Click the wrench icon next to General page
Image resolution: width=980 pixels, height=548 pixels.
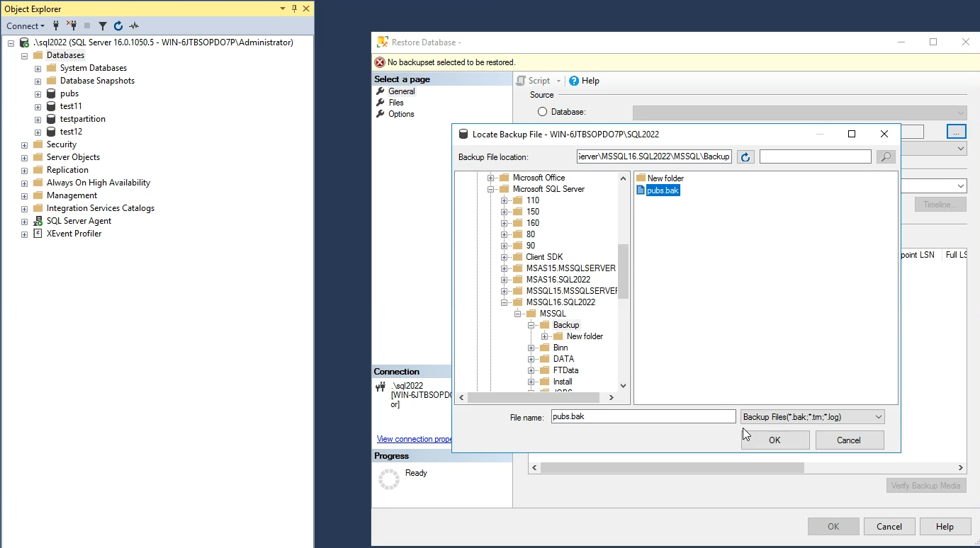pyautogui.click(x=381, y=91)
